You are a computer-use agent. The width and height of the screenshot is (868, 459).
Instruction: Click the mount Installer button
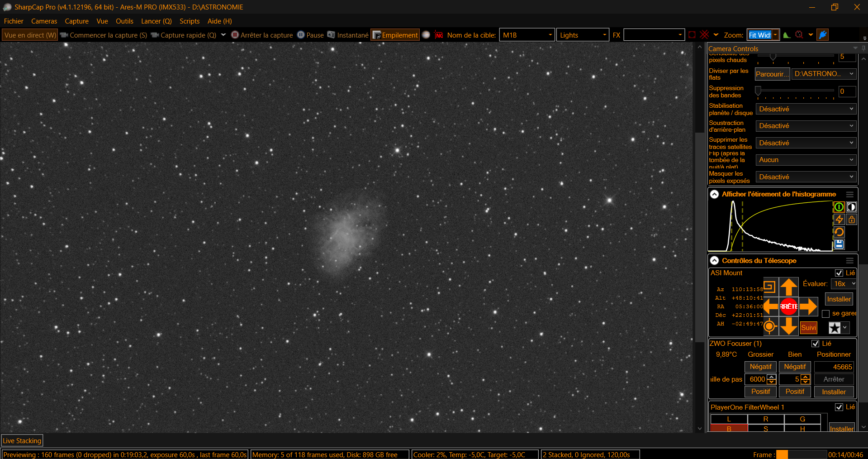coord(839,299)
